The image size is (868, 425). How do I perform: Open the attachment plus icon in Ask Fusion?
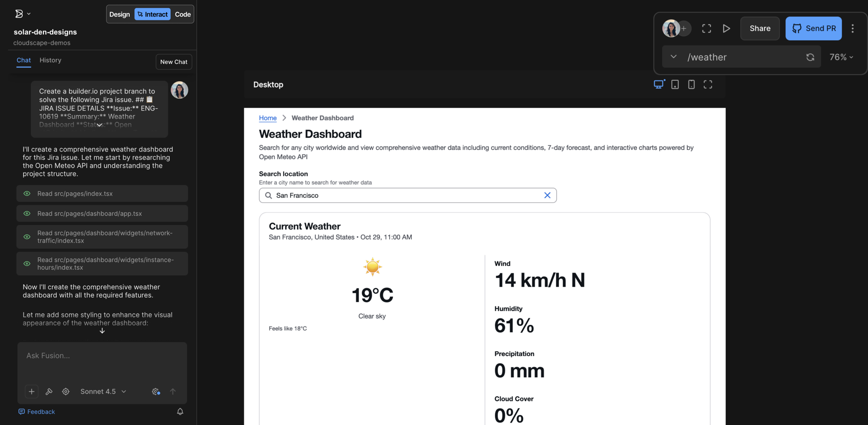[x=31, y=391]
